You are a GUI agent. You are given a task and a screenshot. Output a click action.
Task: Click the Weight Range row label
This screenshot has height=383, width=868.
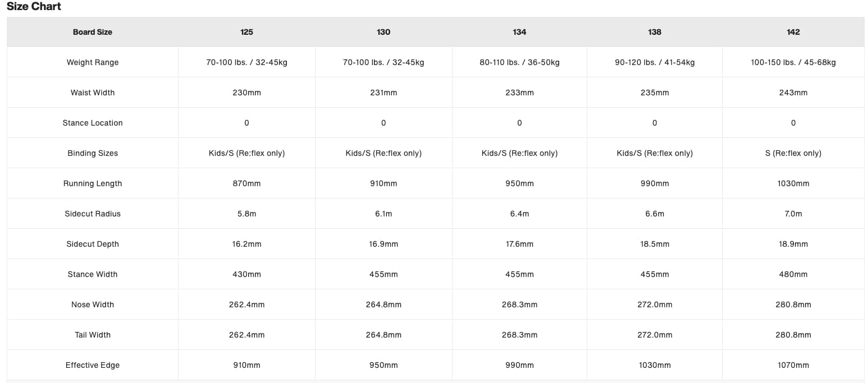[x=93, y=62]
